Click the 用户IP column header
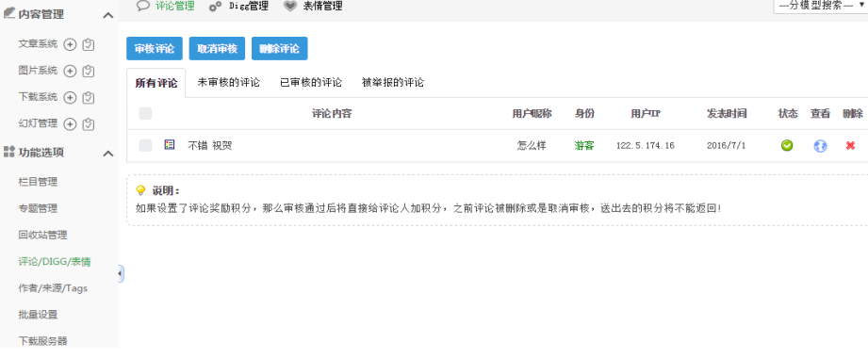Screen dimensions: 868x359 (x=646, y=114)
